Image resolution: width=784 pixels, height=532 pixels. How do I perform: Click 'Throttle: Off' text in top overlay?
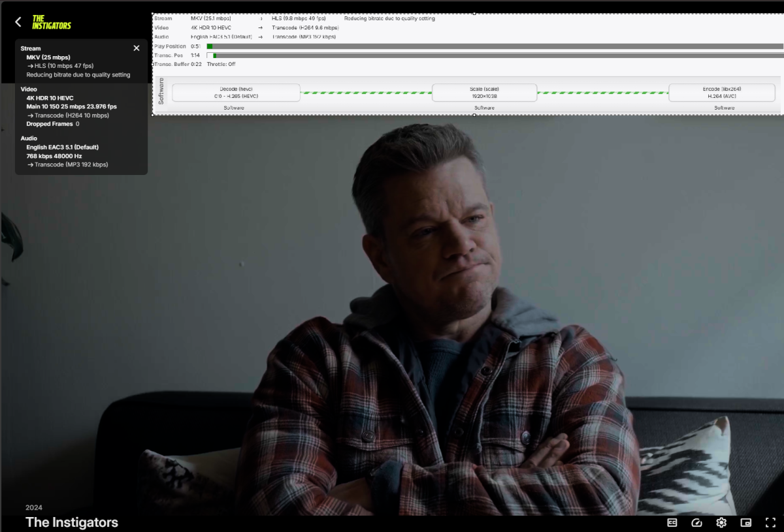click(221, 64)
